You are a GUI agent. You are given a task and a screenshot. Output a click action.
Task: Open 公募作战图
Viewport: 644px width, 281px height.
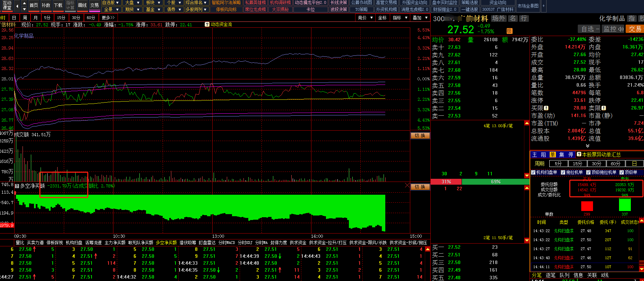click(x=362, y=3)
